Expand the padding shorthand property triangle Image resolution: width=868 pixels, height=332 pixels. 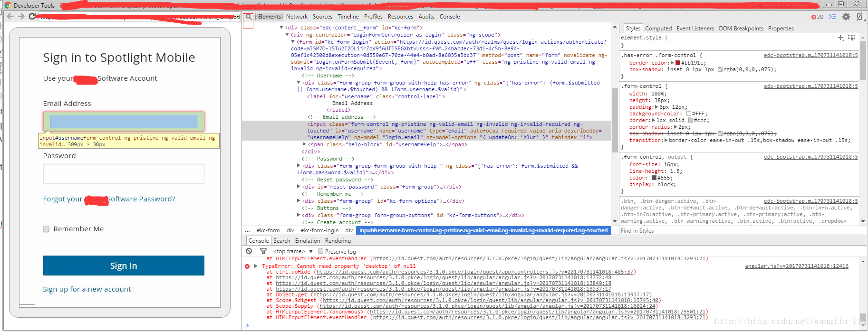pyautogui.click(x=656, y=107)
